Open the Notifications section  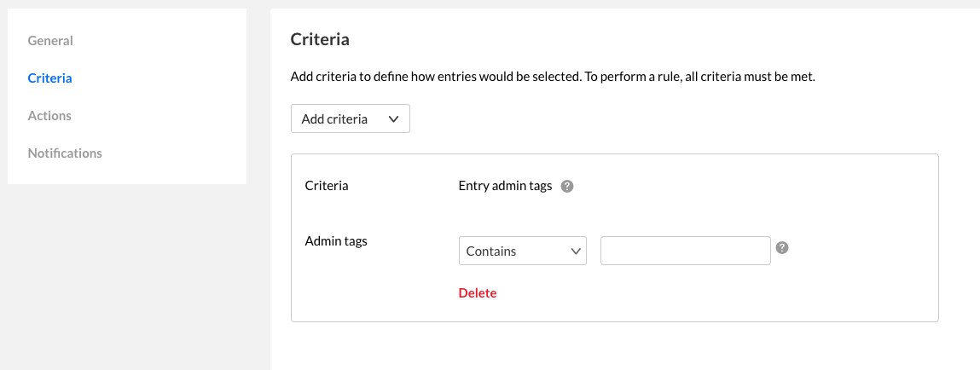coord(65,153)
